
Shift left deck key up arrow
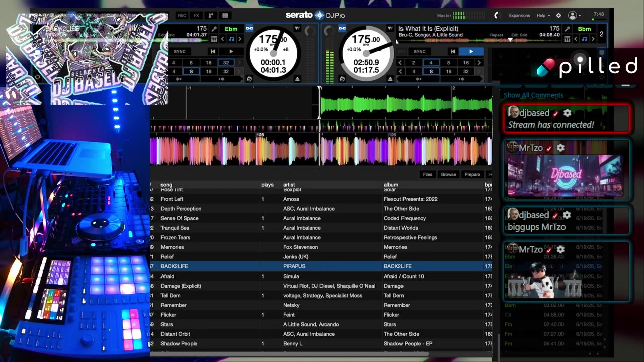(x=239, y=39)
